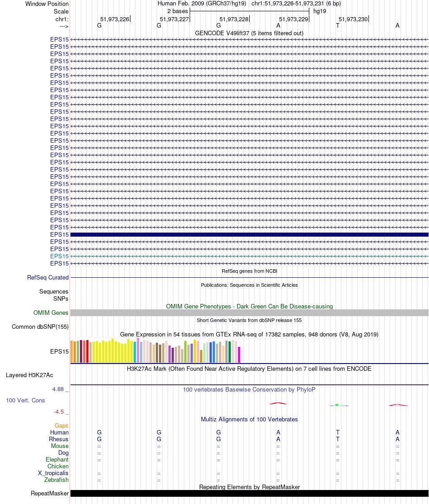Click the RefSeq genes from NCBI title
429x504 pixels.
(249, 271)
